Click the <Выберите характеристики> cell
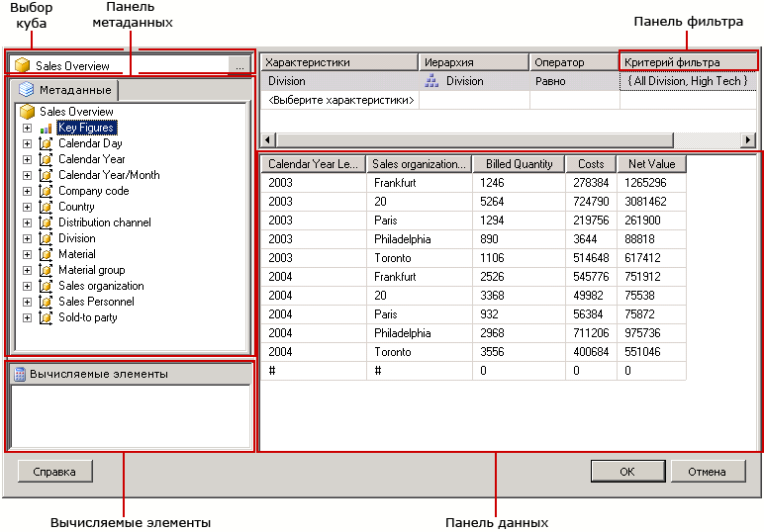 point(340,100)
